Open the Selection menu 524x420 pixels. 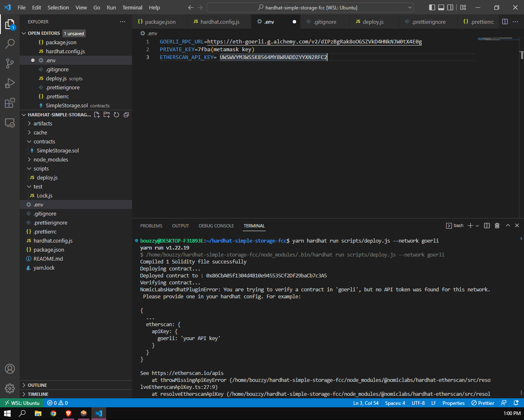pos(58,7)
